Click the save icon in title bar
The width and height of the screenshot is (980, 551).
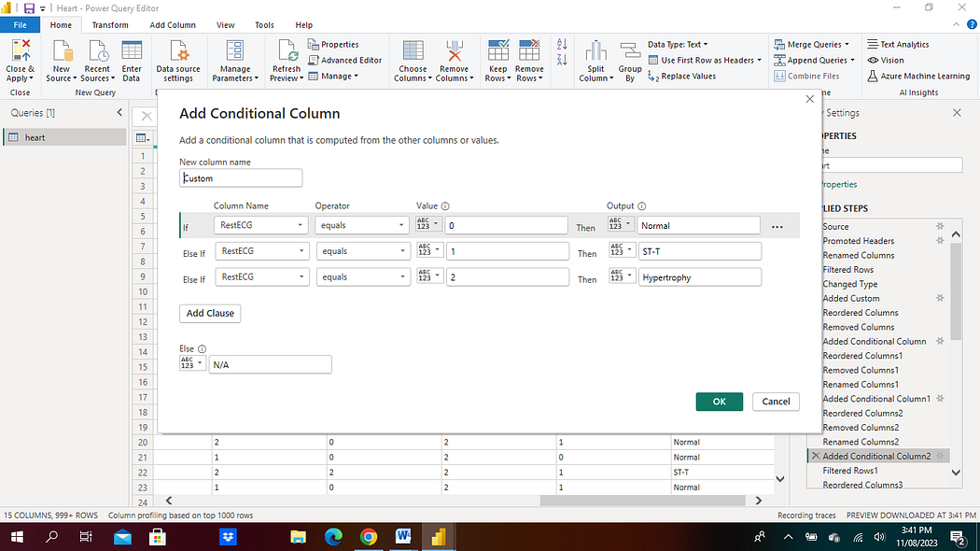(x=29, y=8)
